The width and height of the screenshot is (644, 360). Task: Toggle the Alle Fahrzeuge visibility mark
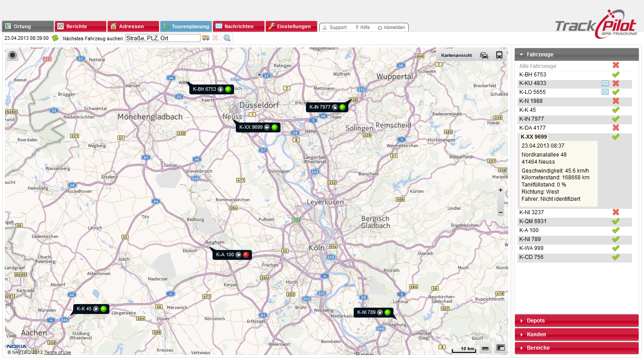(616, 66)
